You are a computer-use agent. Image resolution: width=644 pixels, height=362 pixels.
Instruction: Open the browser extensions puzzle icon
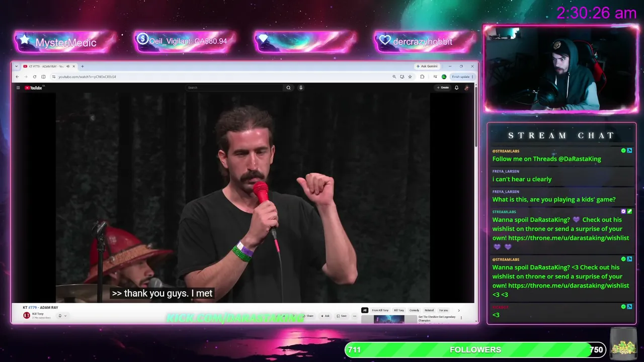(x=422, y=77)
